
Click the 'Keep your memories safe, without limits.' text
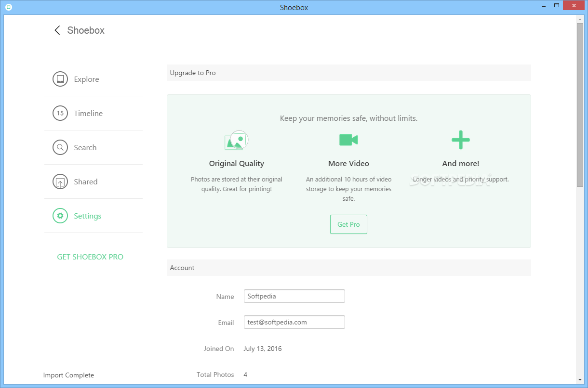click(x=349, y=118)
